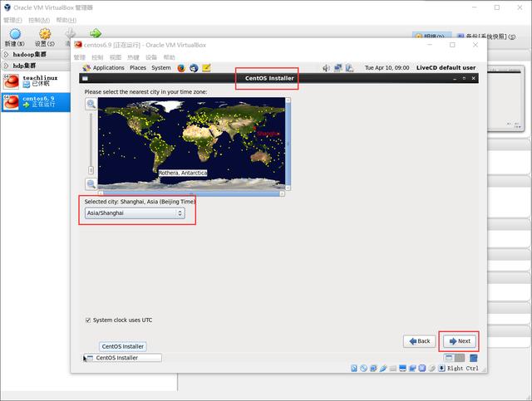Click the world map near Shanghai

tap(255, 128)
